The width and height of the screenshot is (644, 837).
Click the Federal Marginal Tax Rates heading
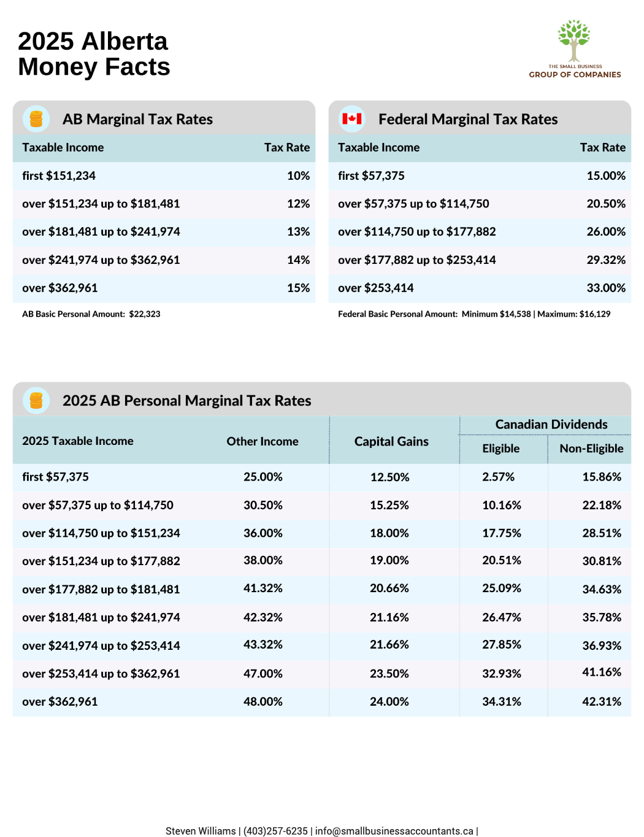[468, 119]
